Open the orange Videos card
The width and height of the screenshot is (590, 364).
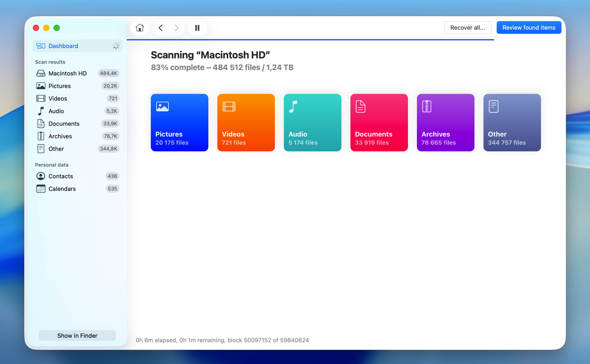click(x=246, y=123)
